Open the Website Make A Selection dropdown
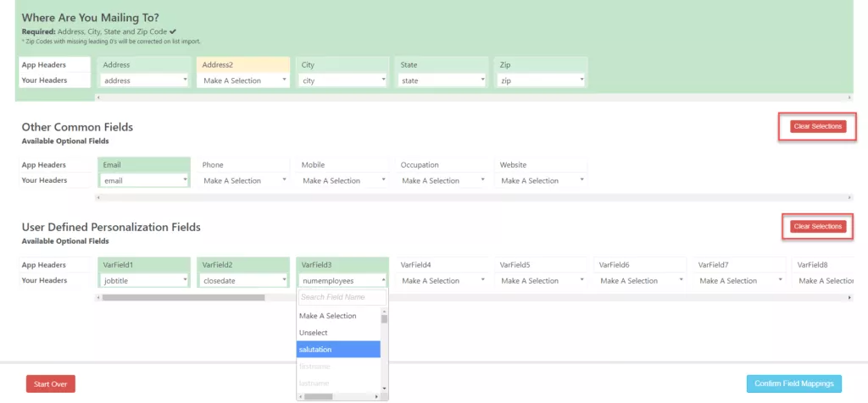This screenshot has width=868, height=403. click(541, 180)
